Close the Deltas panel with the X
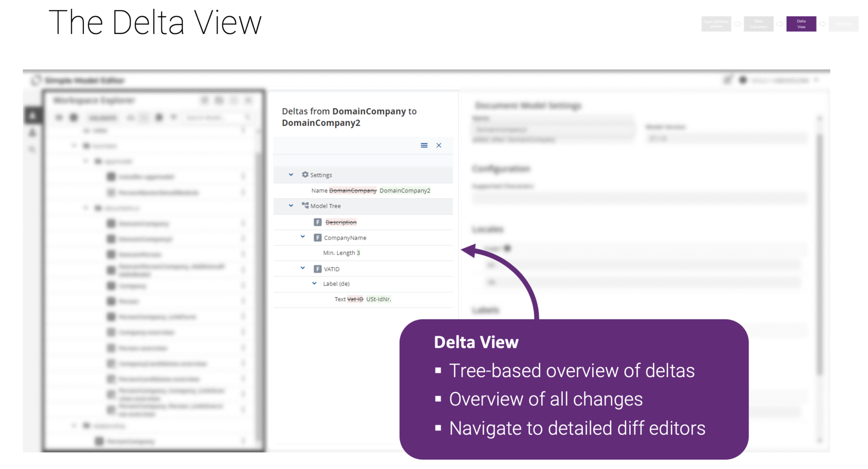Image resolution: width=868 pixels, height=469 pixels. pos(439,145)
